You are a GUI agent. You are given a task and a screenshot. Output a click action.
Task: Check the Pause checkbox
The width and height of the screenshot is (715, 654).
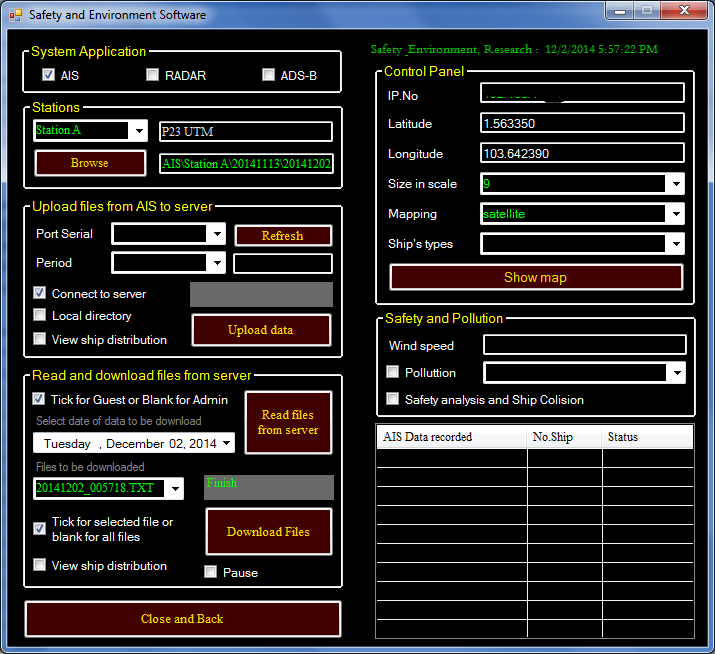pos(211,572)
